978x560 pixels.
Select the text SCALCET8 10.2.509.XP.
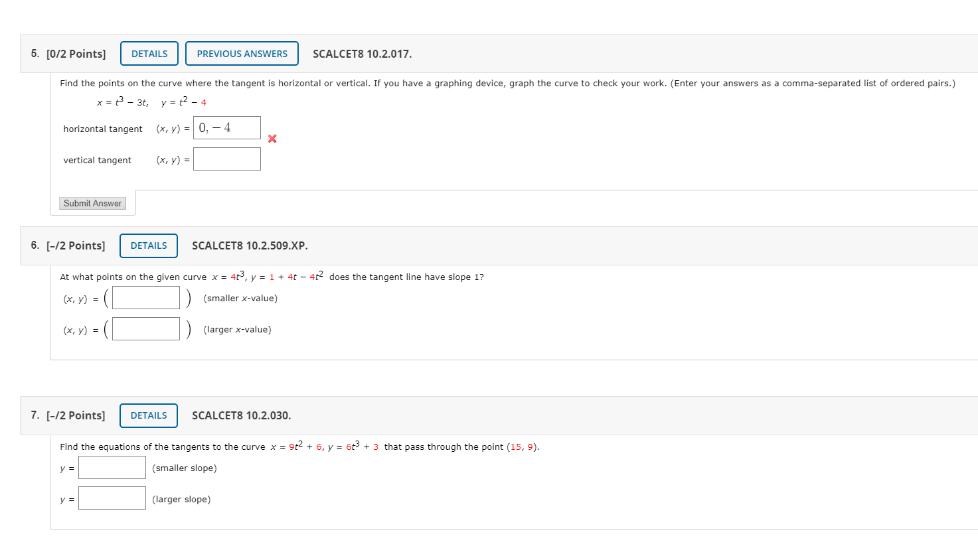[250, 245]
